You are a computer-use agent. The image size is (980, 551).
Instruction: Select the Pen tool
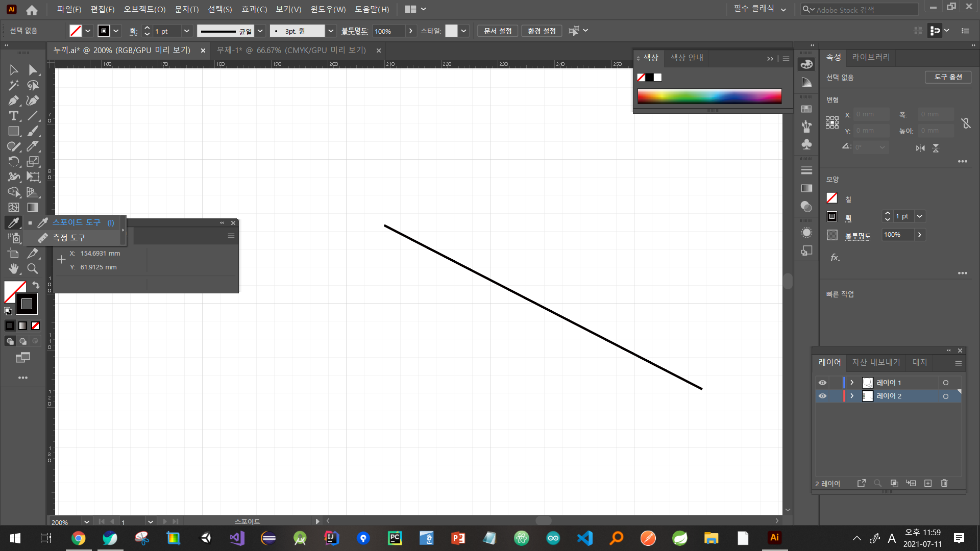click(14, 101)
